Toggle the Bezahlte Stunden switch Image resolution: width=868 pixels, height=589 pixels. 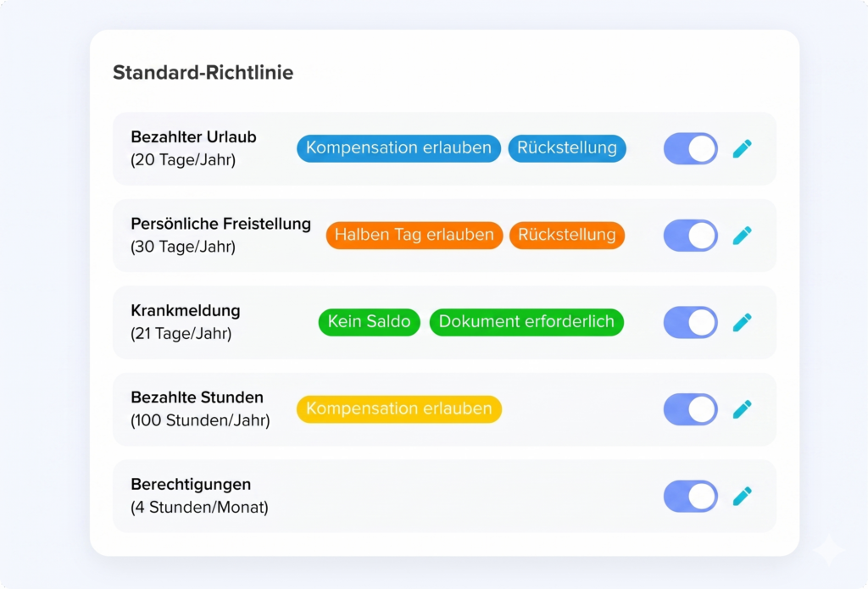point(690,408)
